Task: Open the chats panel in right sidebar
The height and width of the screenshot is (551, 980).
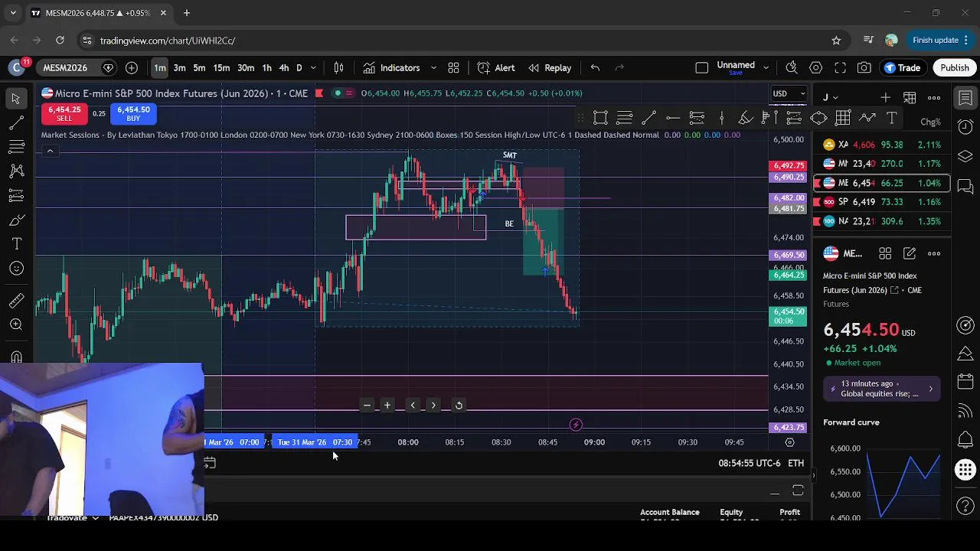Action: pyautogui.click(x=965, y=186)
